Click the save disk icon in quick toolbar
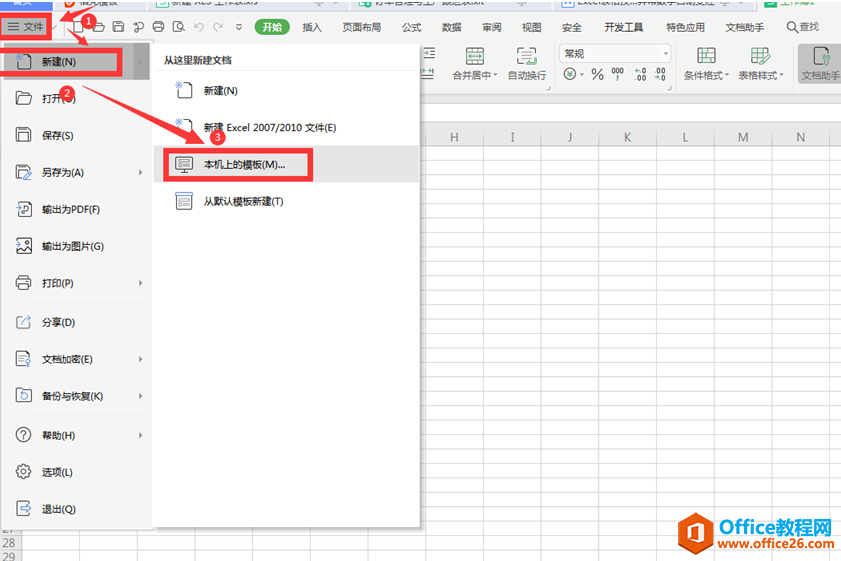Viewport: 841px width, 561px height. click(119, 26)
